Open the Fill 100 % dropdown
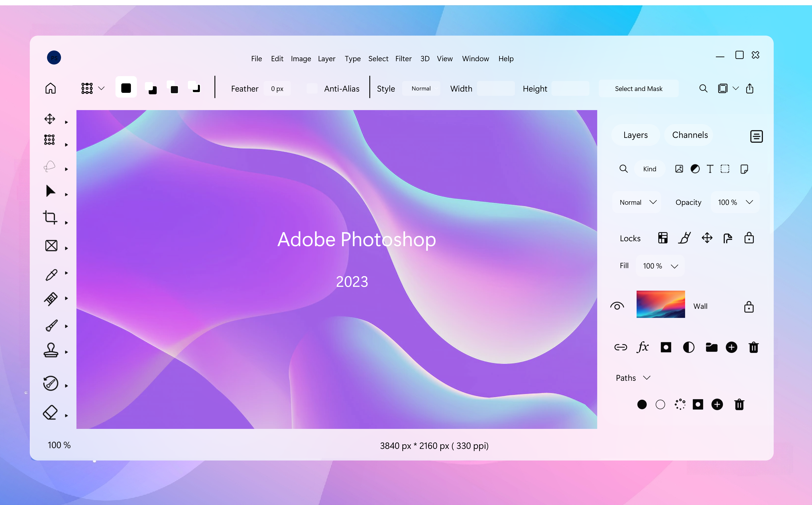This screenshot has width=812, height=505. pos(660,266)
